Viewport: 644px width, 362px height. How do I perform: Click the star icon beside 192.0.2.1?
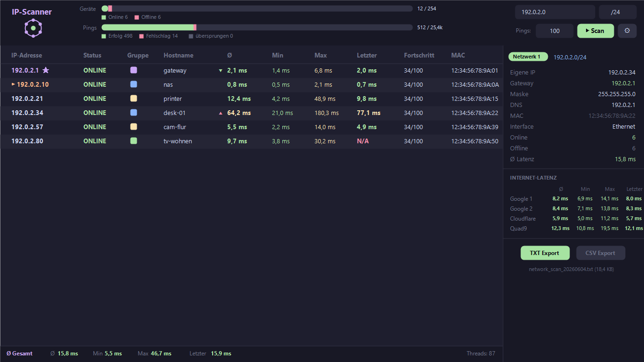pos(46,70)
